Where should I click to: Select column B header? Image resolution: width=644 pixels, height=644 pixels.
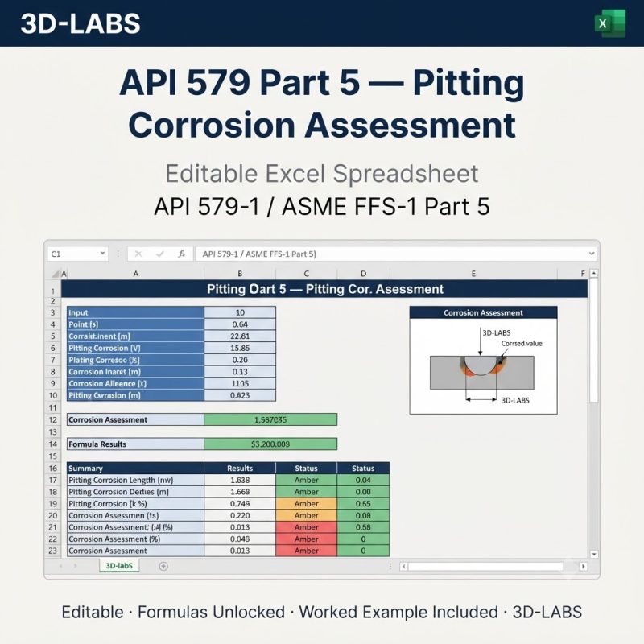pyautogui.click(x=240, y=274)
